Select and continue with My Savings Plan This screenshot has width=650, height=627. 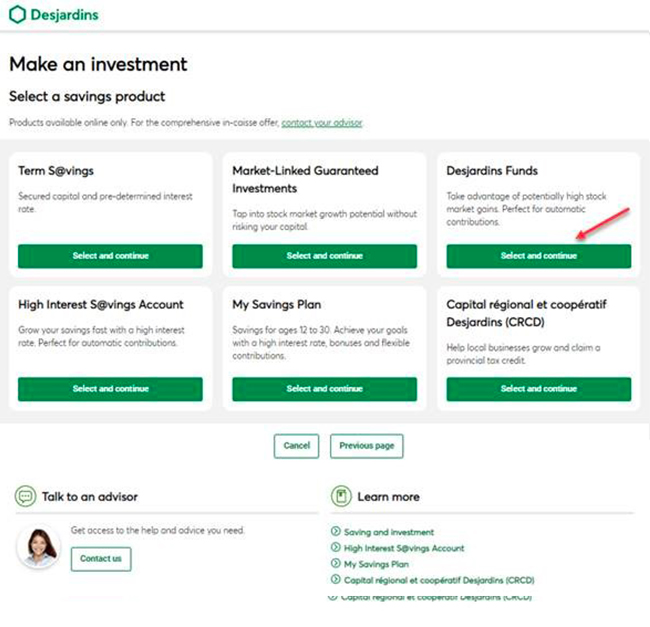pos(324,389)
